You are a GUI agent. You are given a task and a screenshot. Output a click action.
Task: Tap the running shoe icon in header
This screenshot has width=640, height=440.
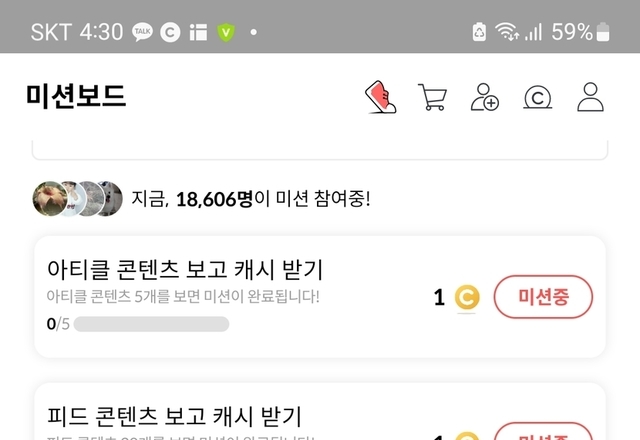tap(380, 97)
